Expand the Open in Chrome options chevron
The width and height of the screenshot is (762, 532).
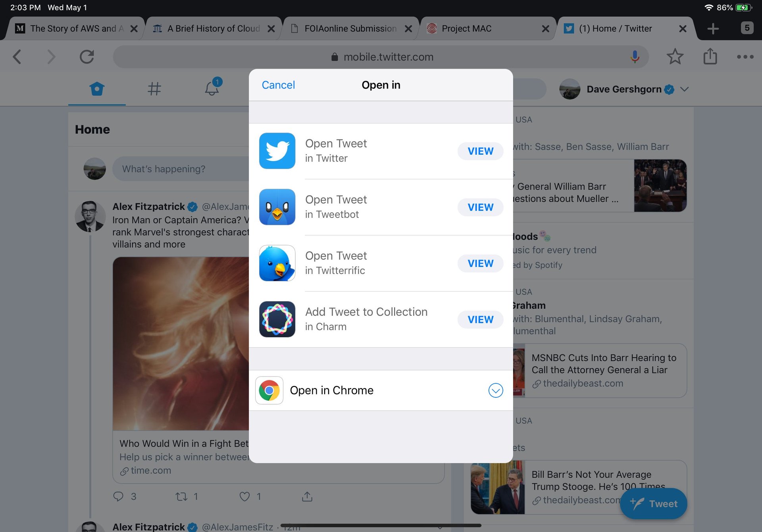click(x=496, y=390)
